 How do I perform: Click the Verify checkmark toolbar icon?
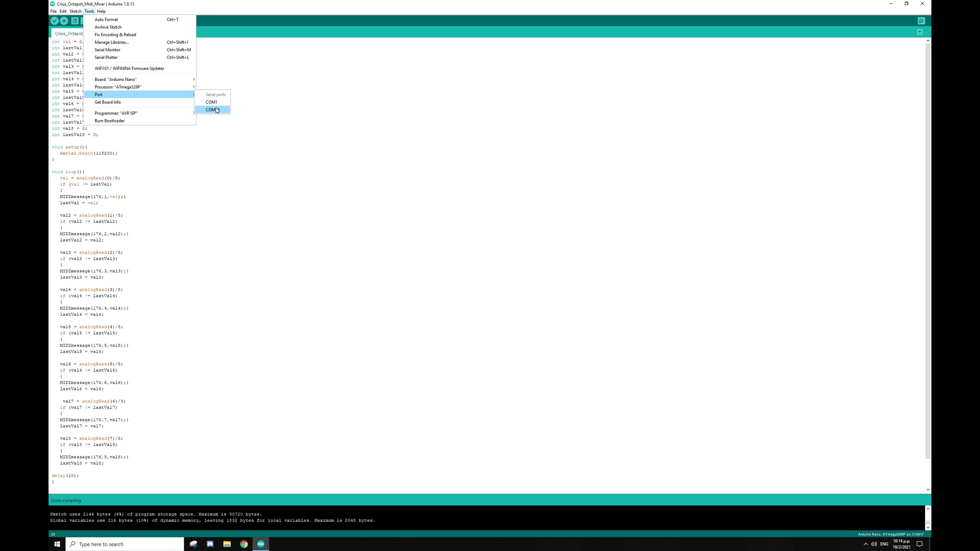click(54, 21)
